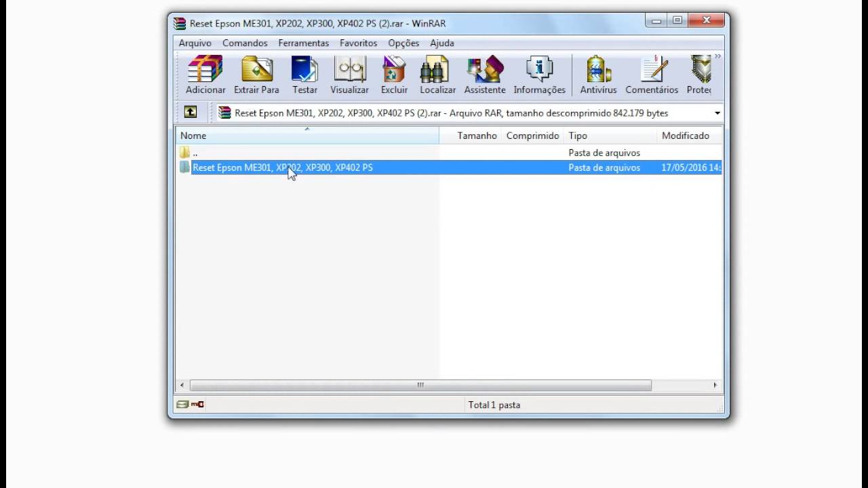
Task: Click 'Pasta de arquivos' in the '..' row
Action: 604,152
